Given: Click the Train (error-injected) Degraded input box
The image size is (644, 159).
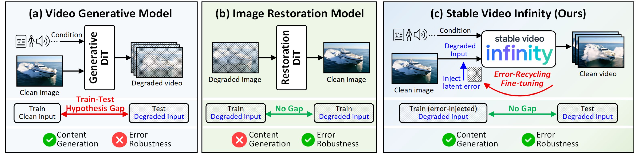Looking at the screenshot, I should [443, 113].
